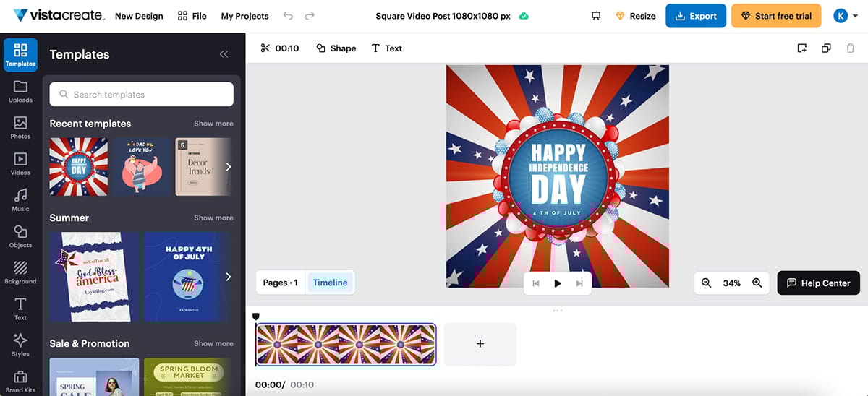The height and width of the screenshot is (396, 868).
Task: Click the redo arrow icon
Action: click(x=310, y=16)
